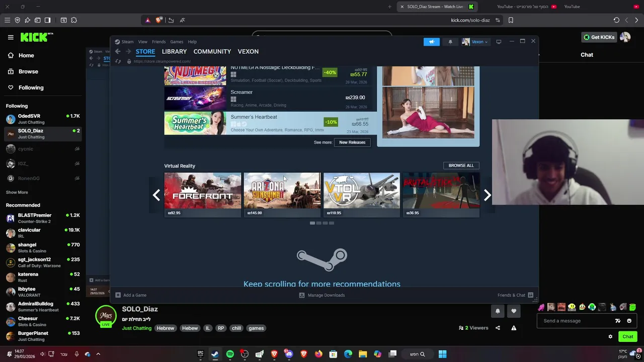Screen dimensions: 644x362
Task: Open the emoji picker in chat box
Action: pos(629,321)
